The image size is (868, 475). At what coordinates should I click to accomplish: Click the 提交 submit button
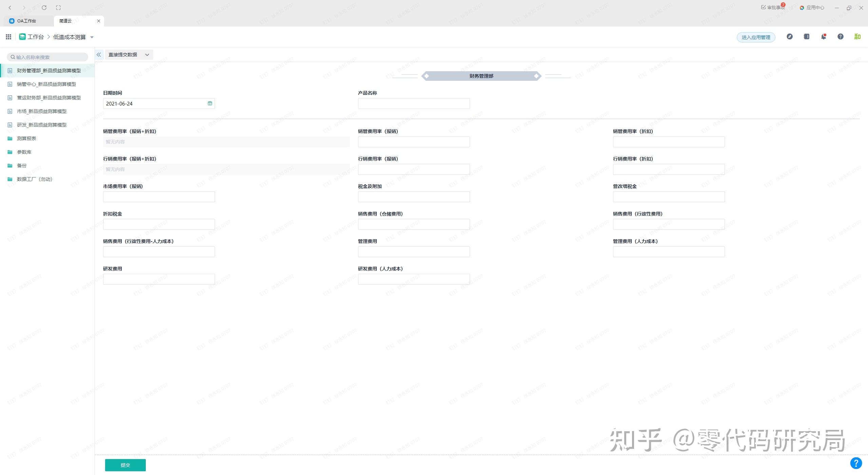pos(125,465)
